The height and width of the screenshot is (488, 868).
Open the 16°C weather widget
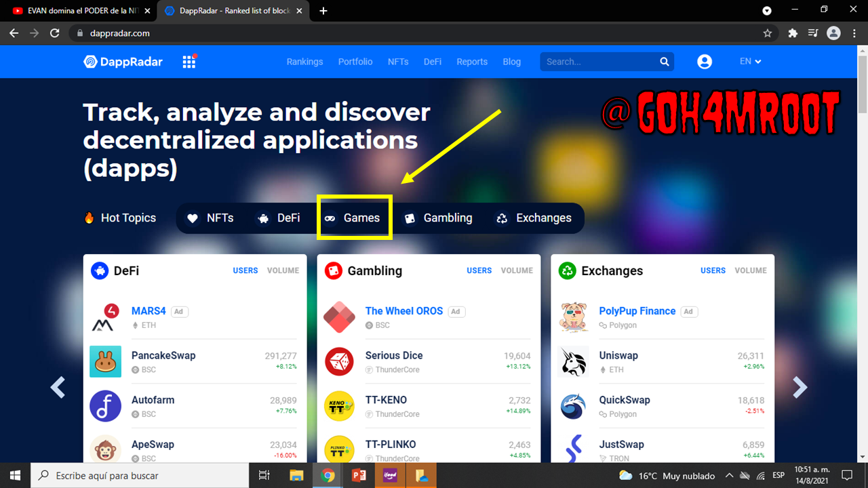point(667,475)
